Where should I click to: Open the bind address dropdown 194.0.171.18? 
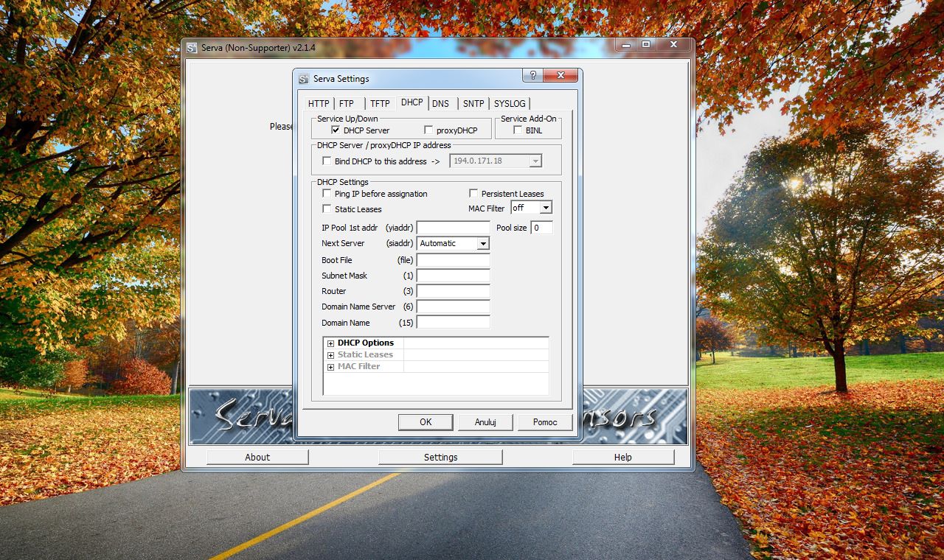point(536,161)
